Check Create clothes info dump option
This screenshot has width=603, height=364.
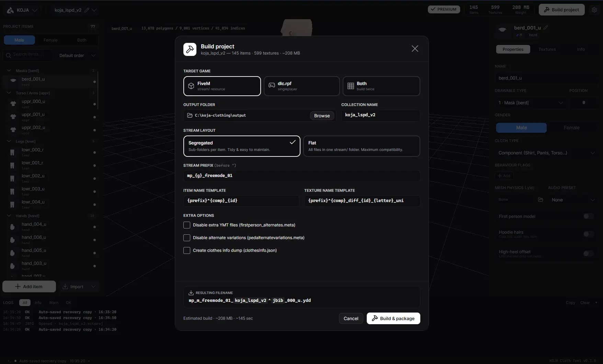[187, 250]
